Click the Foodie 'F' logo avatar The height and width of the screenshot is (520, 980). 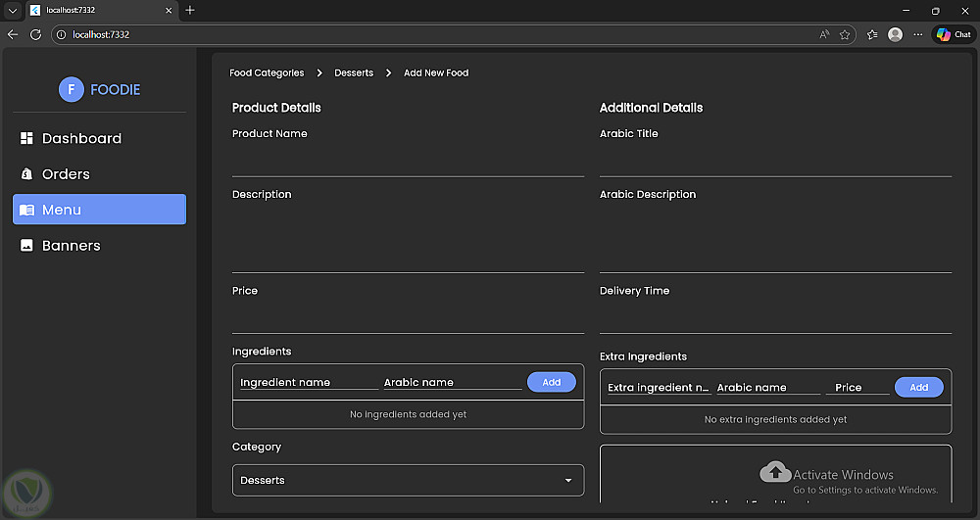pos(71,89)
